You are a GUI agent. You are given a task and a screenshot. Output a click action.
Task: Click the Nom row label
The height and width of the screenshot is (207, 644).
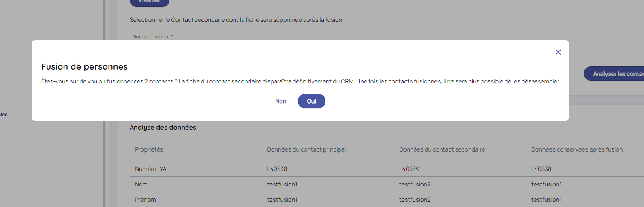(x=141, y=184)
